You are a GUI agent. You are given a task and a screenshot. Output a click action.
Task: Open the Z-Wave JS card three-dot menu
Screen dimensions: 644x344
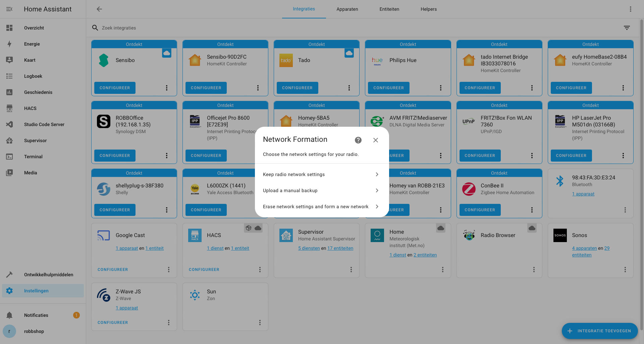[x=169, y=323]
